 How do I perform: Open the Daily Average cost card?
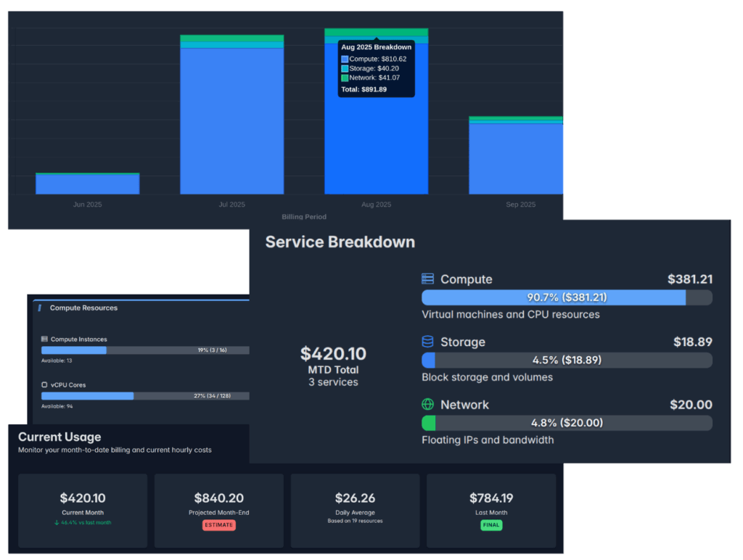click(355, 510)
